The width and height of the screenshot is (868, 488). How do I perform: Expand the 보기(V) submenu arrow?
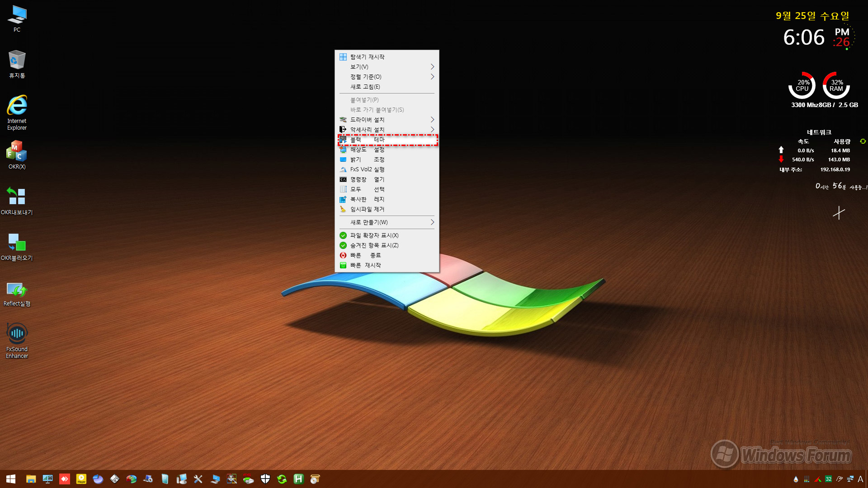coord(432,67)
